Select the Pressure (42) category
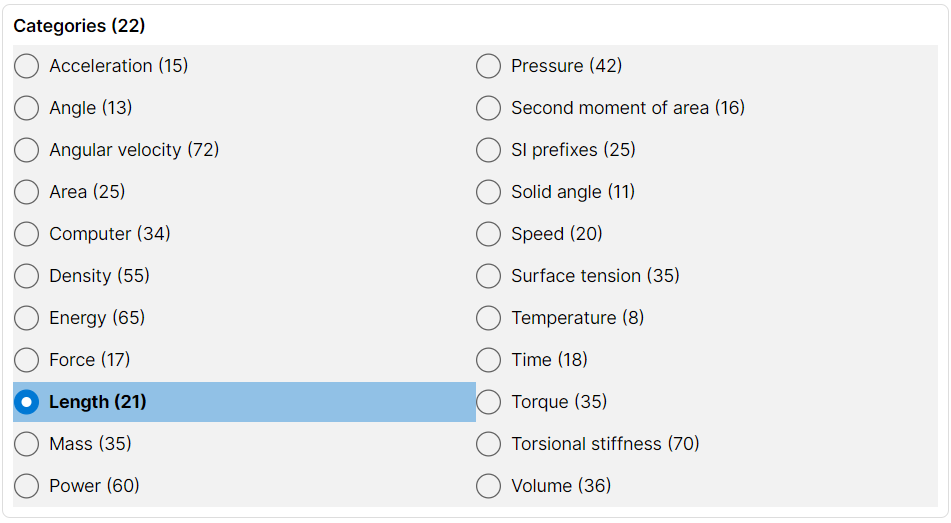The height and width of the screenshot is (523, 951). coord(488,66)
